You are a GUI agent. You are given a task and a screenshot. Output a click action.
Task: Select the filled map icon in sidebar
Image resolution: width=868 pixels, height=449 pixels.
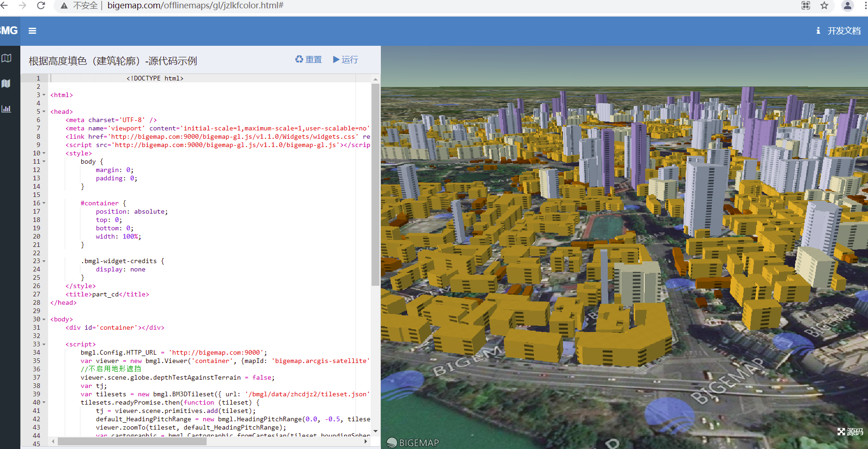coord(6,84)
